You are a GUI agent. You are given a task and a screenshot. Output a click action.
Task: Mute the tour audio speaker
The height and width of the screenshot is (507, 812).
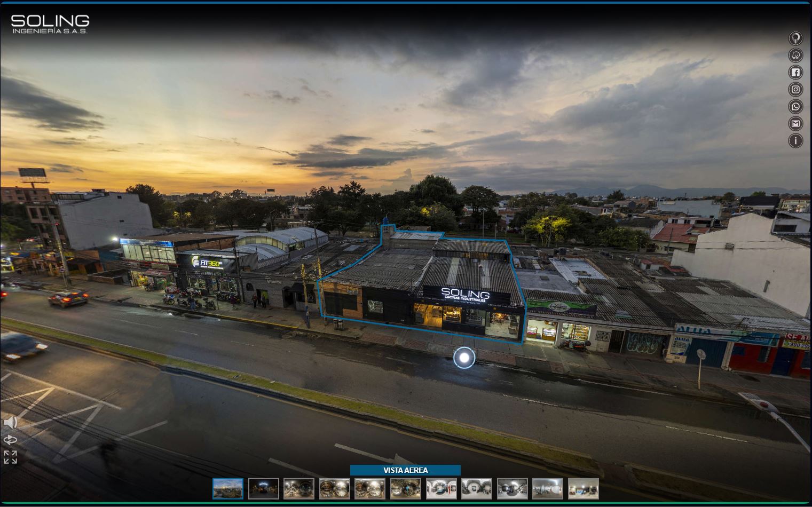click(x=10, y=423)
